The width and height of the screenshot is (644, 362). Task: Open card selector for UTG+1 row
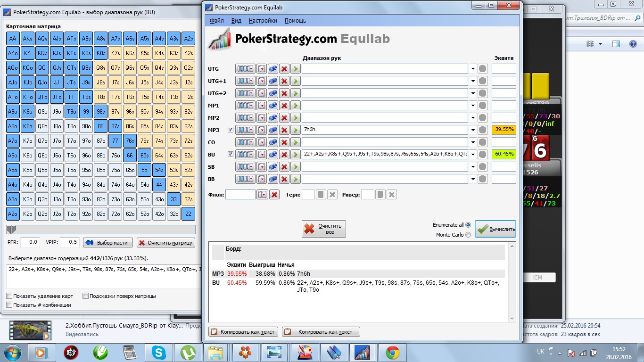tap(262, 81)
